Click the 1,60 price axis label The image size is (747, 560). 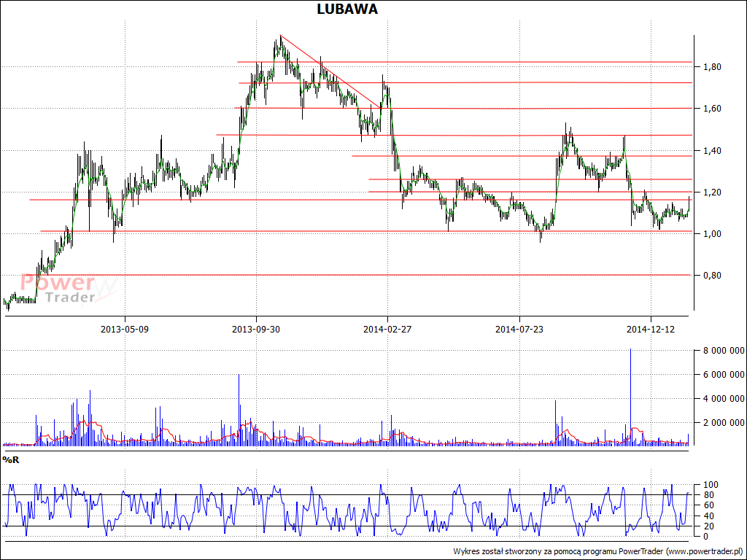tap(712, 109)
